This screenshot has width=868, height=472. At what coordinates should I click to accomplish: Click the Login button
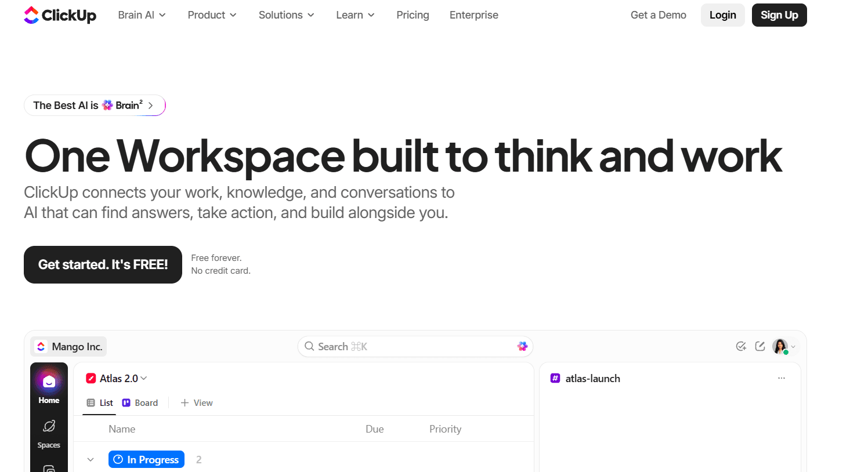(722, 15)
